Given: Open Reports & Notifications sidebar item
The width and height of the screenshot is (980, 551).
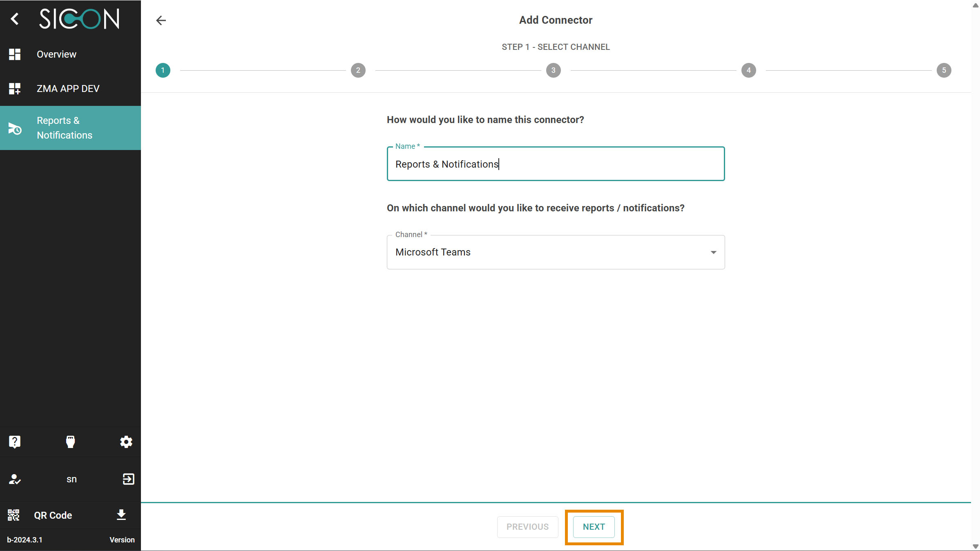Looking at the screenshot, I should click(65, 128).
